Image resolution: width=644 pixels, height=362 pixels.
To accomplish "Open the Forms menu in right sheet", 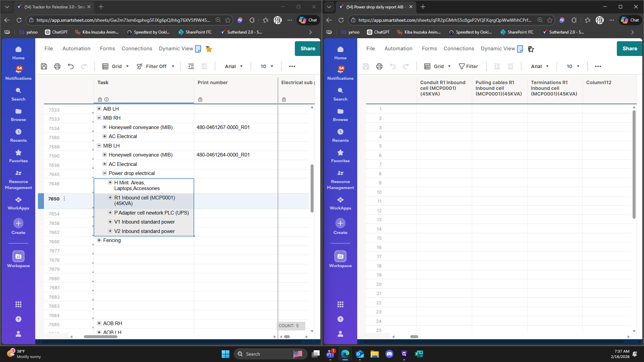I will pos(429,49).
